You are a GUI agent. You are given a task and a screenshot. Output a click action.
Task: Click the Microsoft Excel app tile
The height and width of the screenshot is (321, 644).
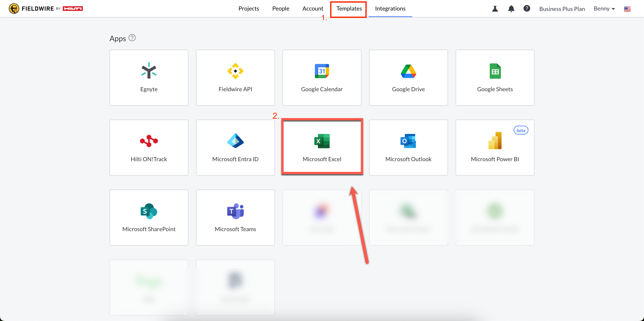[322, 147]
